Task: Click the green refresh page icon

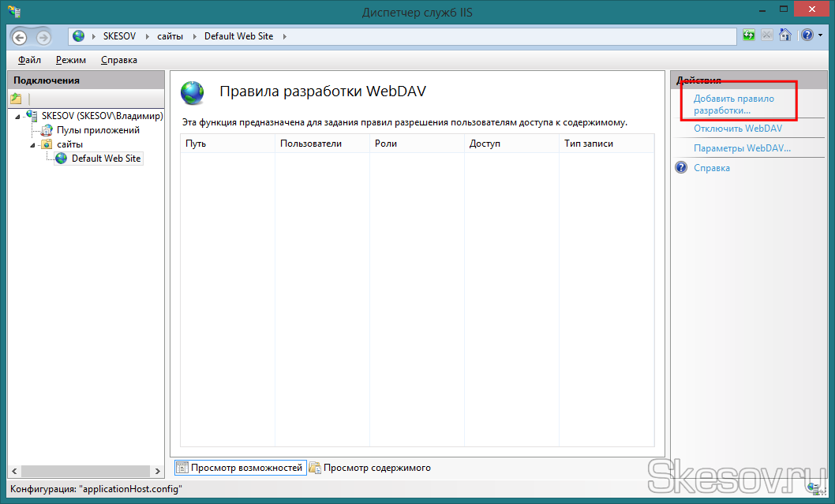Action: coord(749,35)
